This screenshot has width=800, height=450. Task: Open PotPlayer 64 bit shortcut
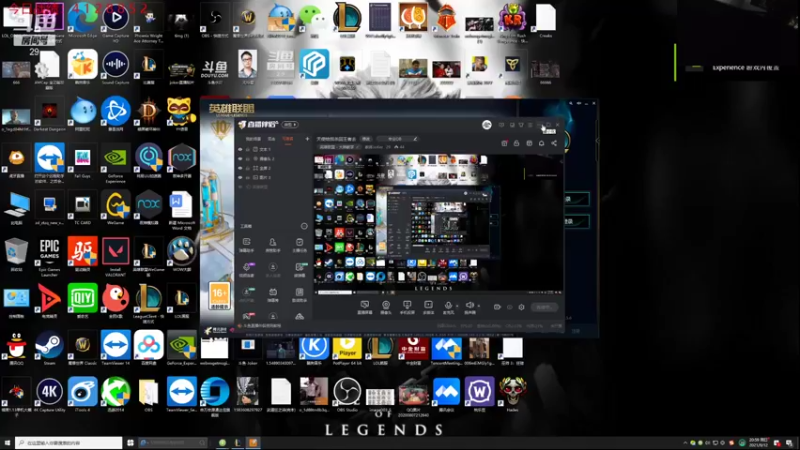(x=347, y=348)
